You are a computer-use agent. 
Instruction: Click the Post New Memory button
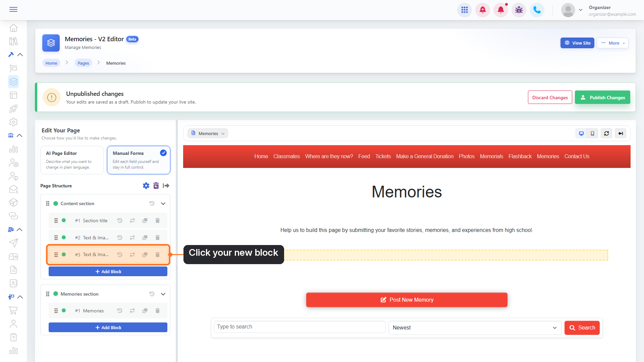coord(407,300)
